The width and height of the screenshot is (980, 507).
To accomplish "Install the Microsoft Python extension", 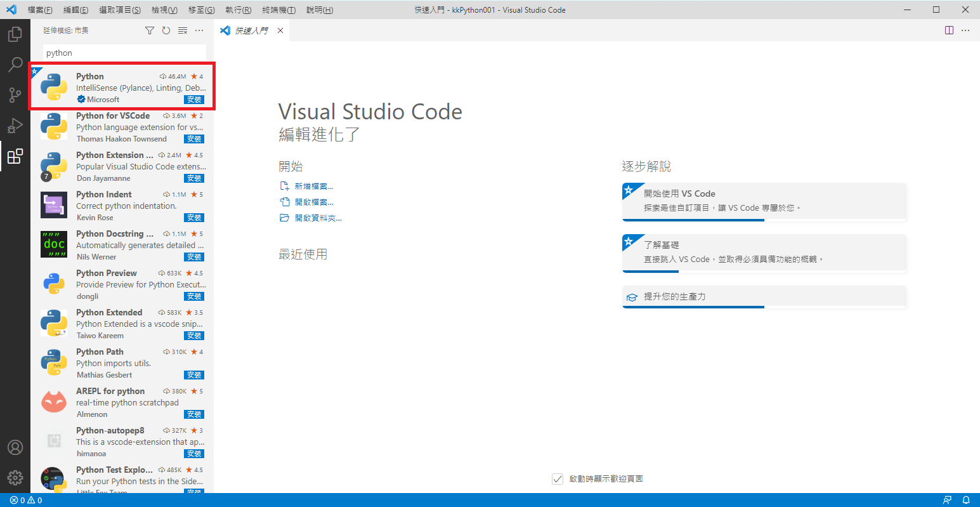I will point(194,100).
